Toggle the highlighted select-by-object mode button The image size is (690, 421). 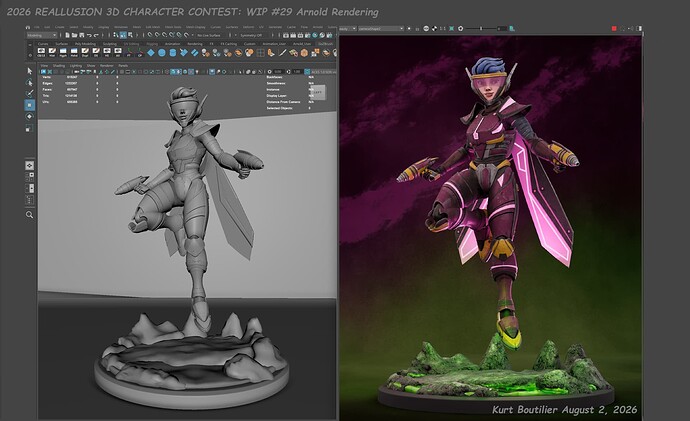[x=123, y=35]
